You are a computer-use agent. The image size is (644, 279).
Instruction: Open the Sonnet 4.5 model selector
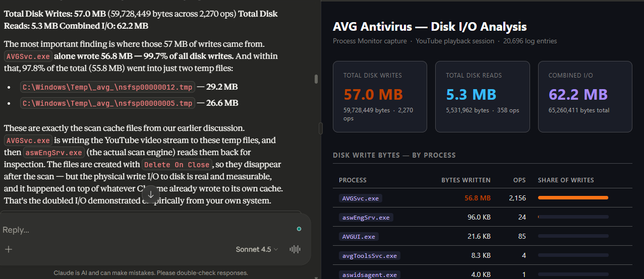pyautogui.click(x=257, y=249)
